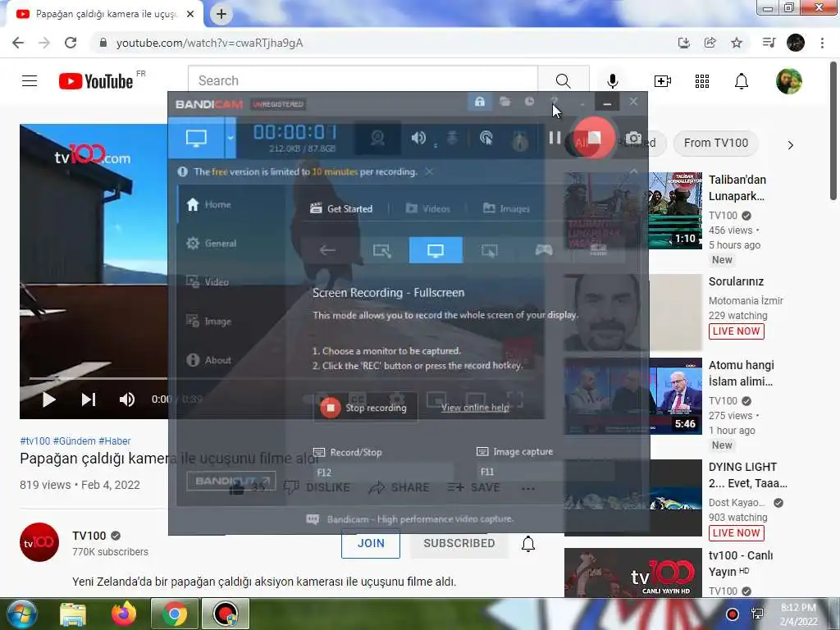Click the Record/Stop hotkey field F12
This screenshot has width=840, height=630.
pyautogui.click(x=384, y=472)
